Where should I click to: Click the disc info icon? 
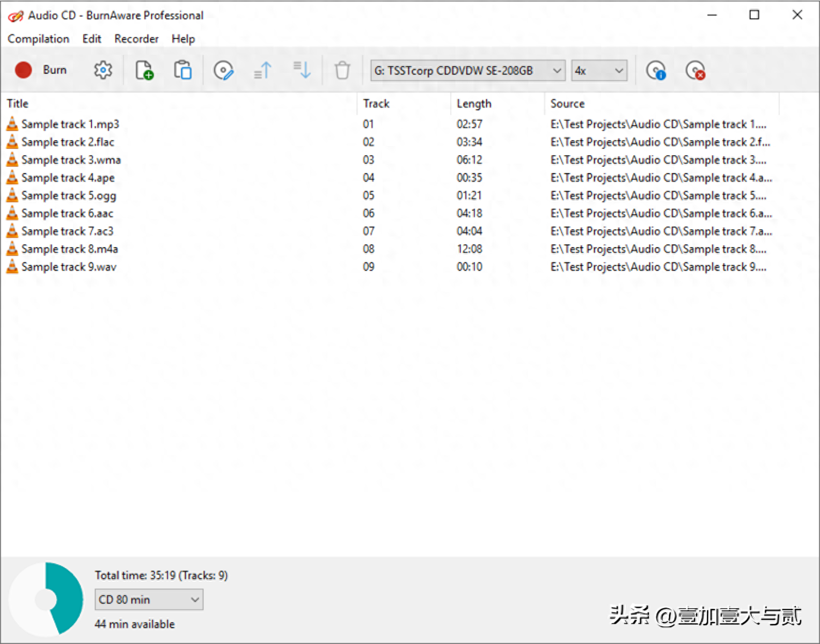click(x=656, y=70)
